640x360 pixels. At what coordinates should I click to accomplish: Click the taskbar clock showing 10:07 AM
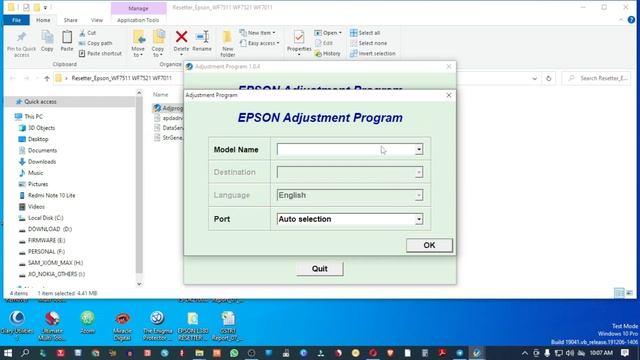point(601,353)
